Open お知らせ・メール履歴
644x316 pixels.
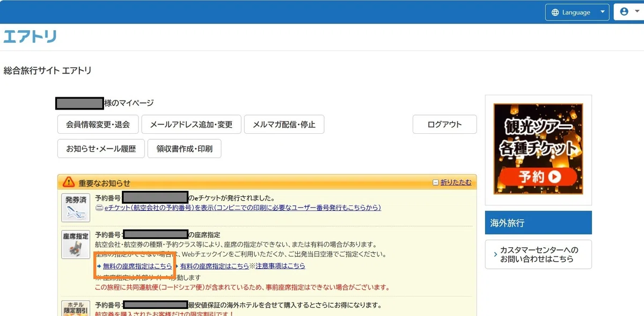(x=101, y=149)
